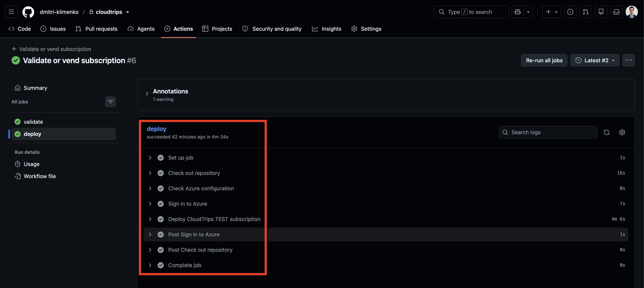644x288 pixels.
Task: Expand Check Azure configuration step
Action: pos(386,189)
